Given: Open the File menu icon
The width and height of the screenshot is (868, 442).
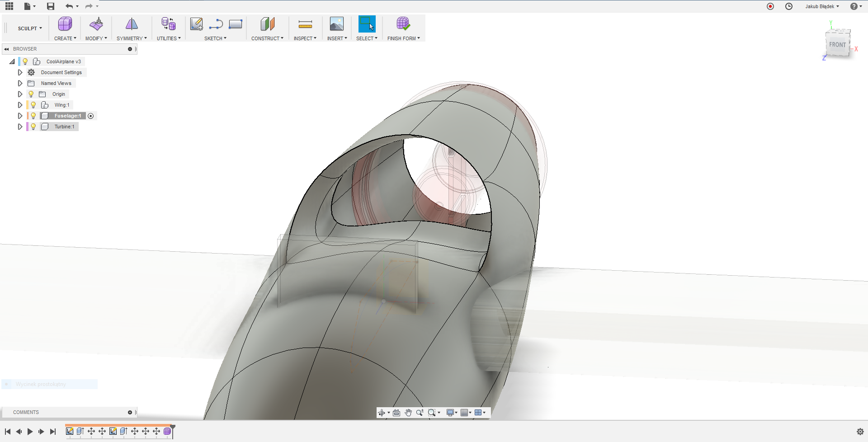Looking at the screenshot, I should (28, 6).
